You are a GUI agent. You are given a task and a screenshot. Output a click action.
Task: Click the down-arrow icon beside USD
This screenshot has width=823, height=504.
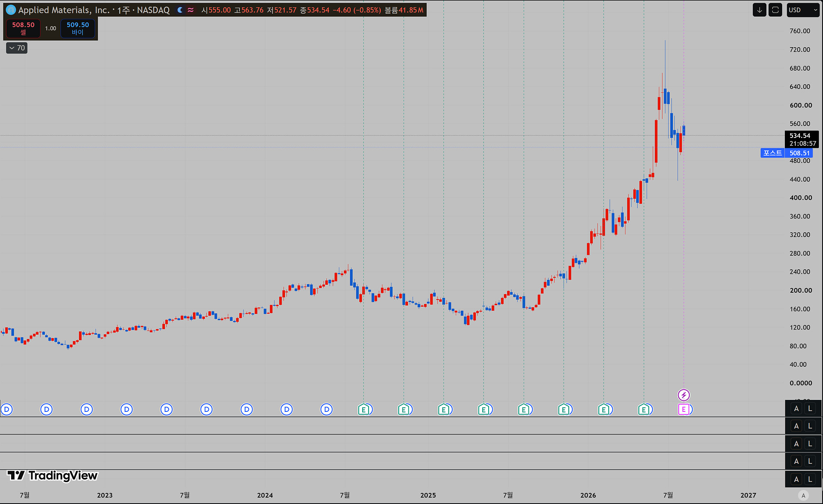[x=760, y=10]
